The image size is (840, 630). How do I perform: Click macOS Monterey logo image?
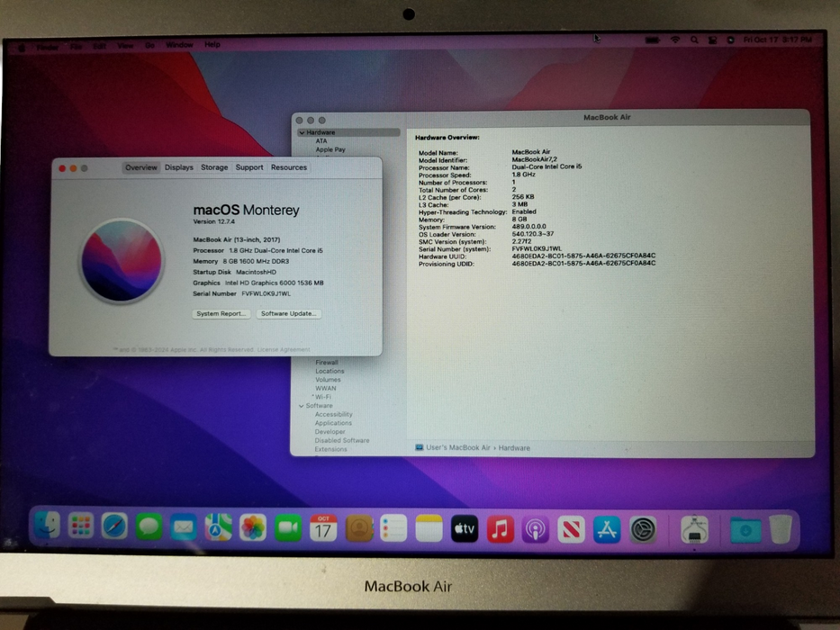point(122,260)
